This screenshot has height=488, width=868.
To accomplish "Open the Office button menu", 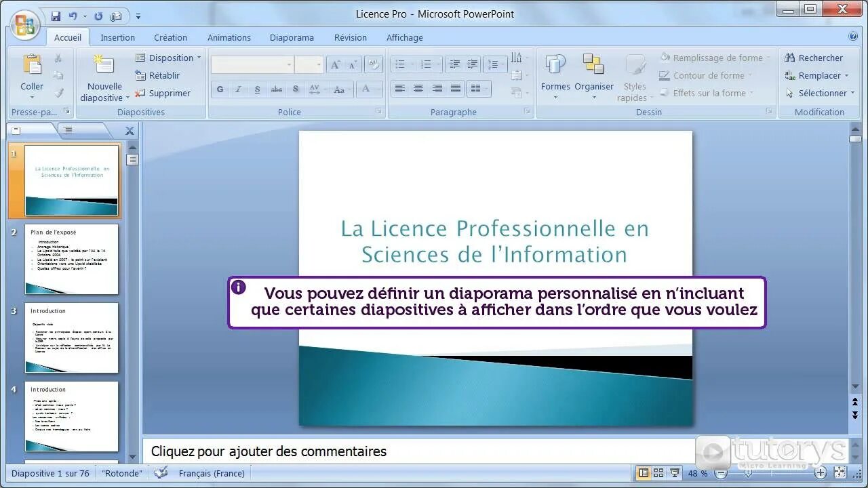I will click(25, 25).
